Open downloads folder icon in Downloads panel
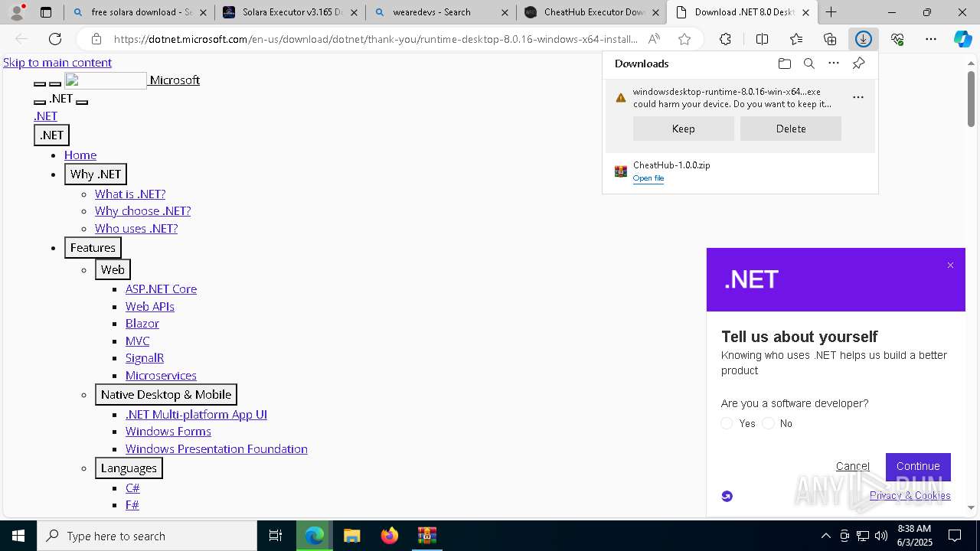Viewport: 980px width, 551px height. coord(784,64)
